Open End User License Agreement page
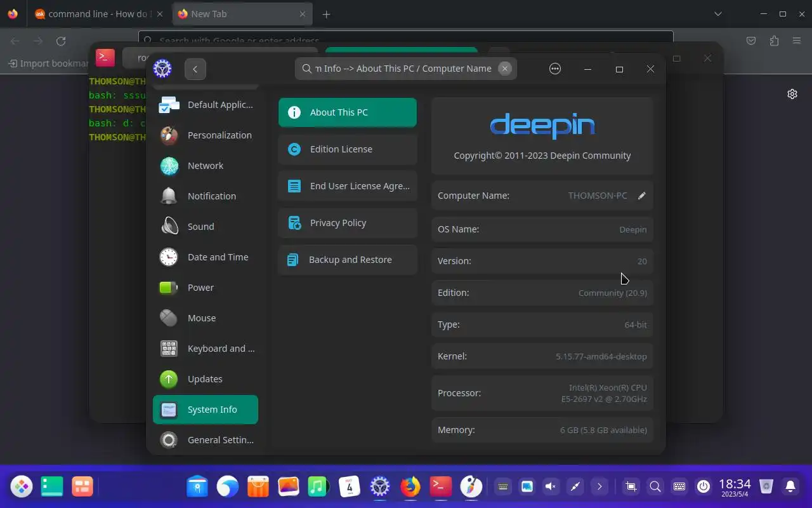The width and height of the screenshot is (812, 508). pyautogui.click(x=348, y=186)
